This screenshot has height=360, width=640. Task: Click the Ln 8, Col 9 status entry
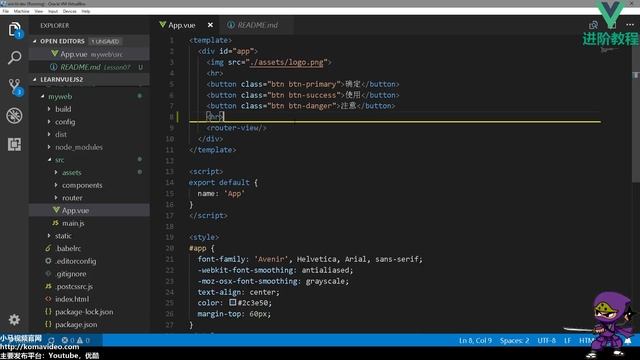point(475,340)
